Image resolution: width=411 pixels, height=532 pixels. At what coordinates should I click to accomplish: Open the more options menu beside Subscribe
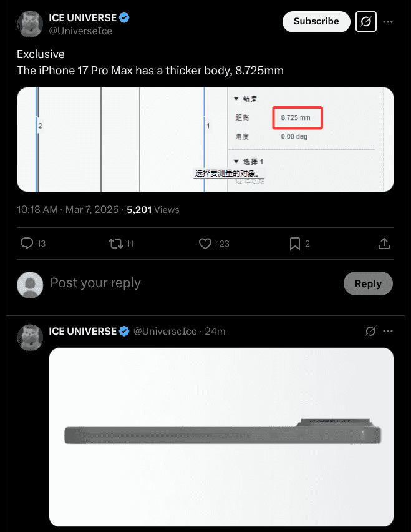coord(388,22)
